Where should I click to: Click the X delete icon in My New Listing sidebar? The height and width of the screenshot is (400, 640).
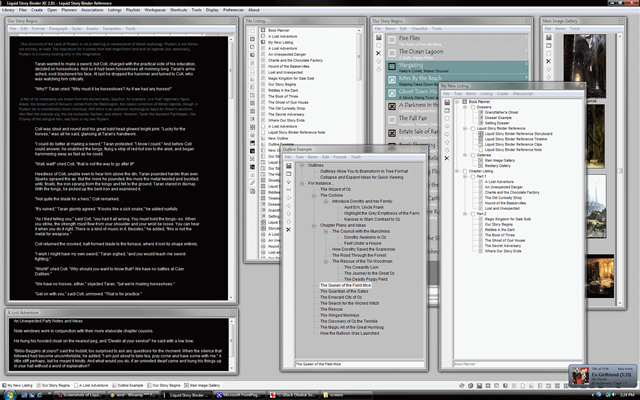tap(447, 158)
